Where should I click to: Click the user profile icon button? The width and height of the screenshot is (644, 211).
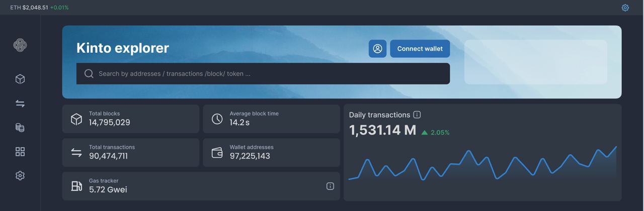click(x=377, y=49)
